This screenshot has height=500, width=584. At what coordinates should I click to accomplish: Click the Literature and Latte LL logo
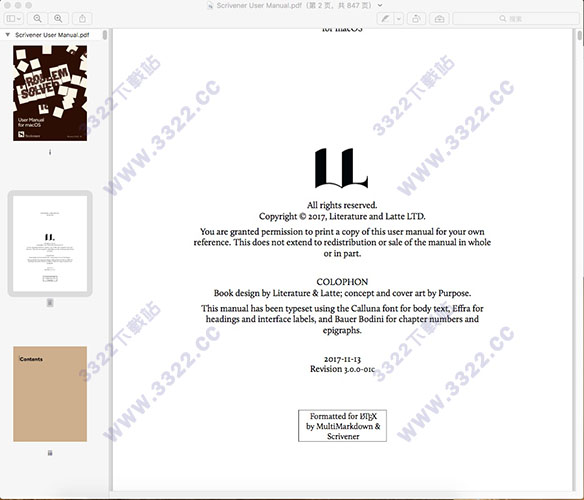pos(341,168)
